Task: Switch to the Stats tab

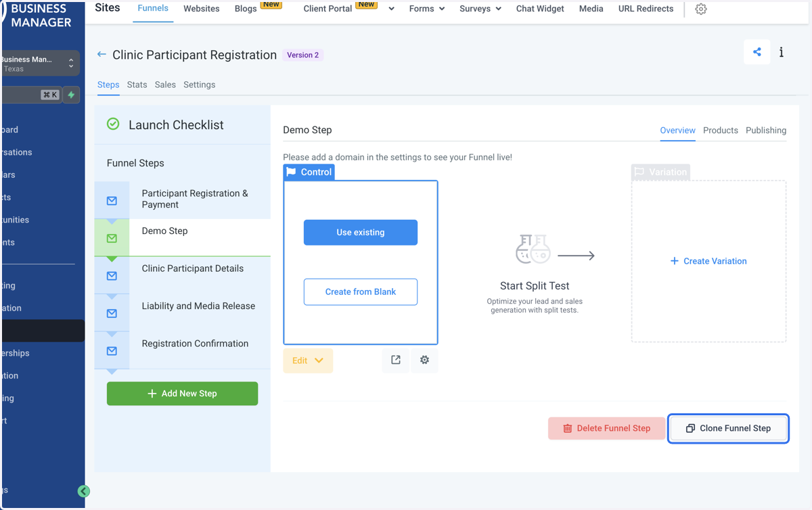Action: (x=137, y=85)
